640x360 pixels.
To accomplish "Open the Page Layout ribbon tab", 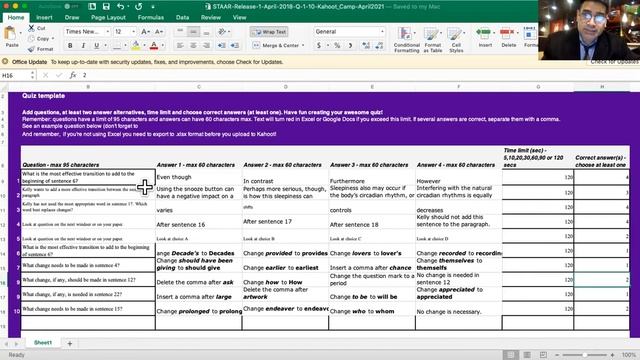I will pyautogui.click(x=108, y=18).
